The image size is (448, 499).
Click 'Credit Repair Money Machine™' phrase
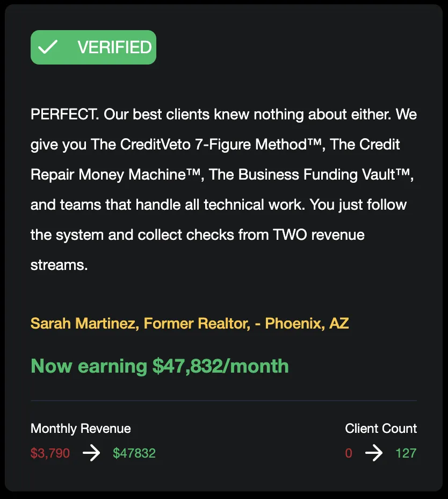122,175
